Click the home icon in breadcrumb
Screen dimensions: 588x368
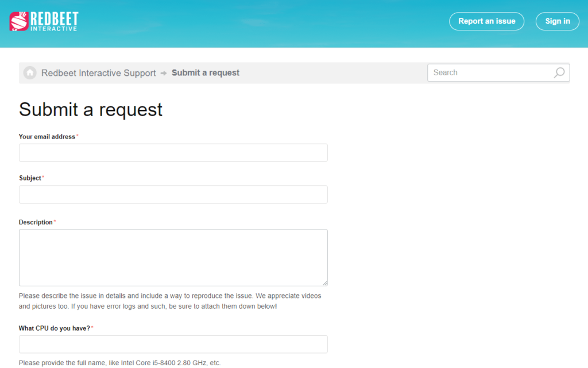click(30, 72)
